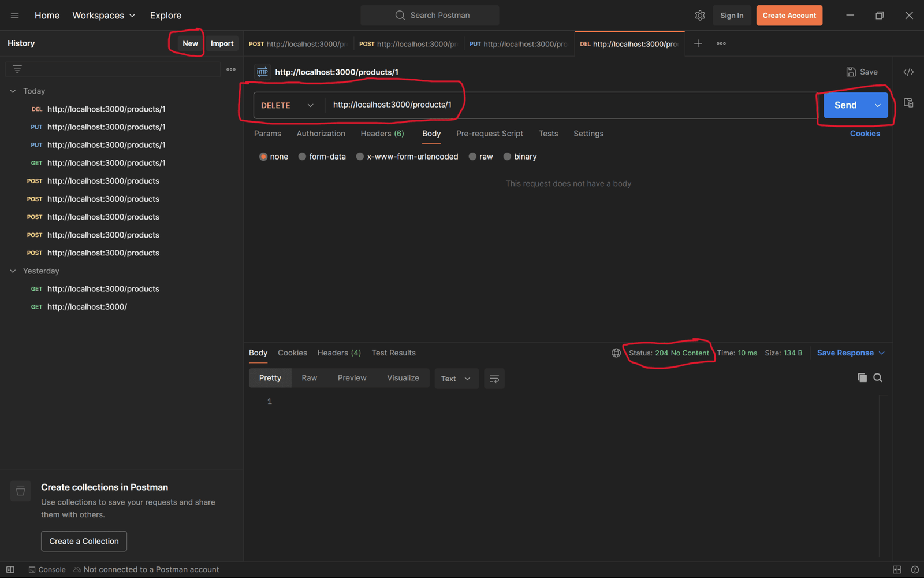924x578 pixels.
Task: Click the copy response icon
Action: click(x=862, y=378)
